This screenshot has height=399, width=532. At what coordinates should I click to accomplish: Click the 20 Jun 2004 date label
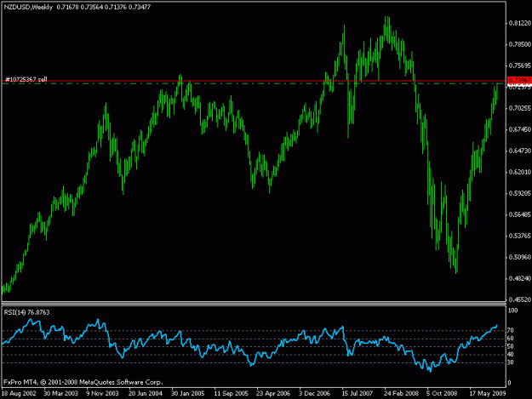[x=146, y=394]
